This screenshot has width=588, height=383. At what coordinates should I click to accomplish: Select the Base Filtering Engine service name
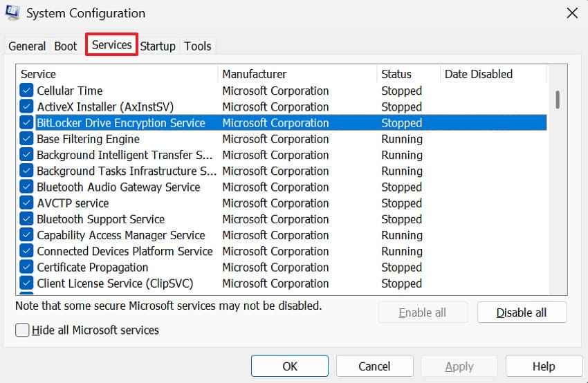tap(88, 139)
